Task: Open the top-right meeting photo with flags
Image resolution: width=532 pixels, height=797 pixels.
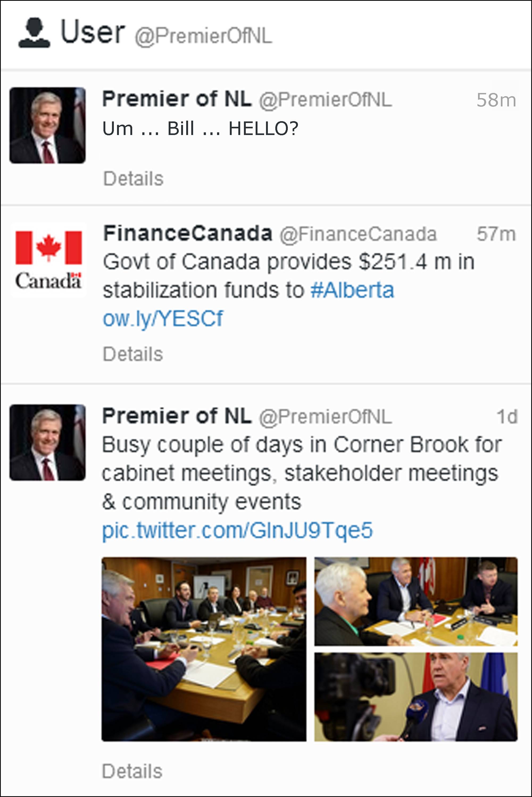Action: click(416, 601)
